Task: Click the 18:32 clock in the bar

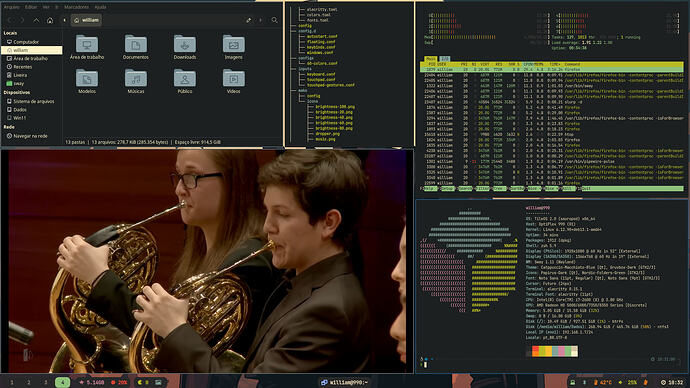Action: point(672,382)
